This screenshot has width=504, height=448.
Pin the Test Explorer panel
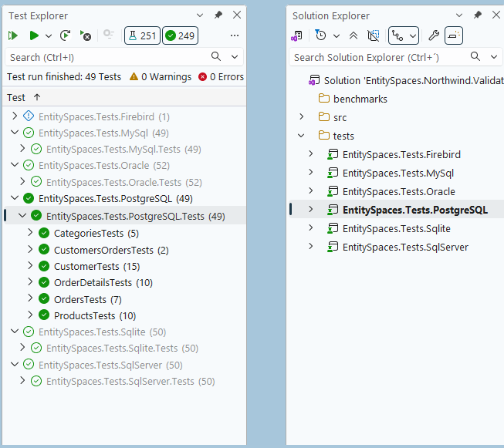tap(218, 15)
